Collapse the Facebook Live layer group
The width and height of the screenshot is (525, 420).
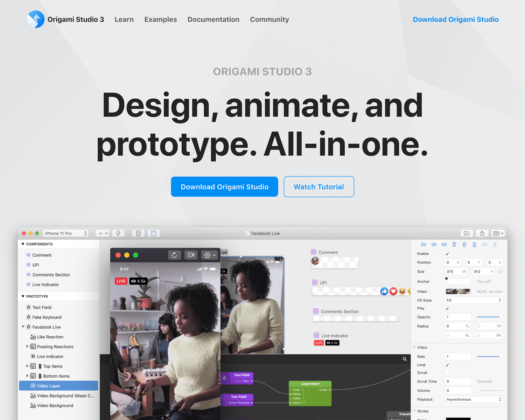(23, 327)
